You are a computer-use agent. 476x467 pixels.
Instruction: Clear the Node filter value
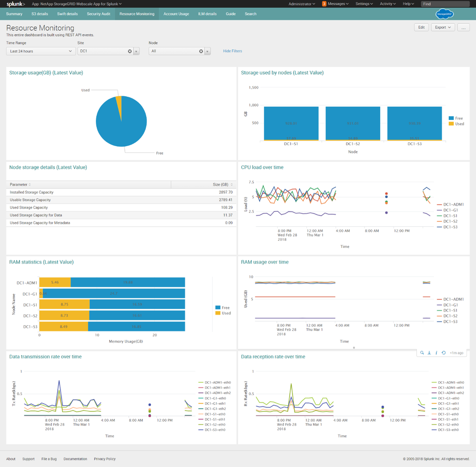click(x=201, y=51)
